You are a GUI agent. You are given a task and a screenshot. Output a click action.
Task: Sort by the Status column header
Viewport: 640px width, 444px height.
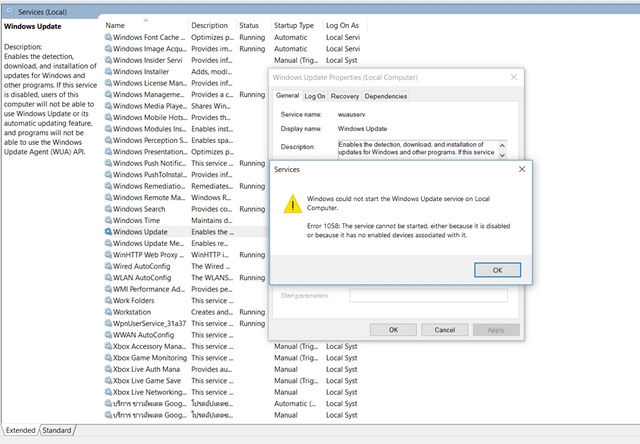tap(253, 25)
